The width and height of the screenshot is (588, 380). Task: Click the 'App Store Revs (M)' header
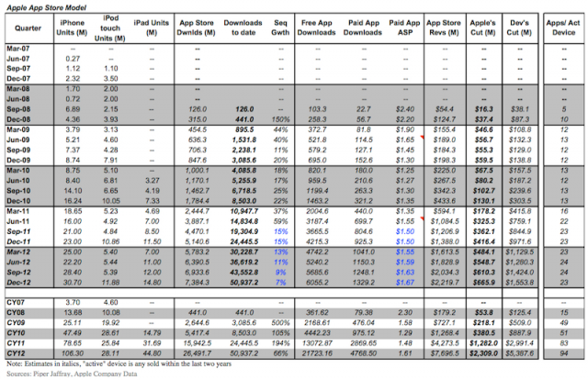tap(444, 28)
